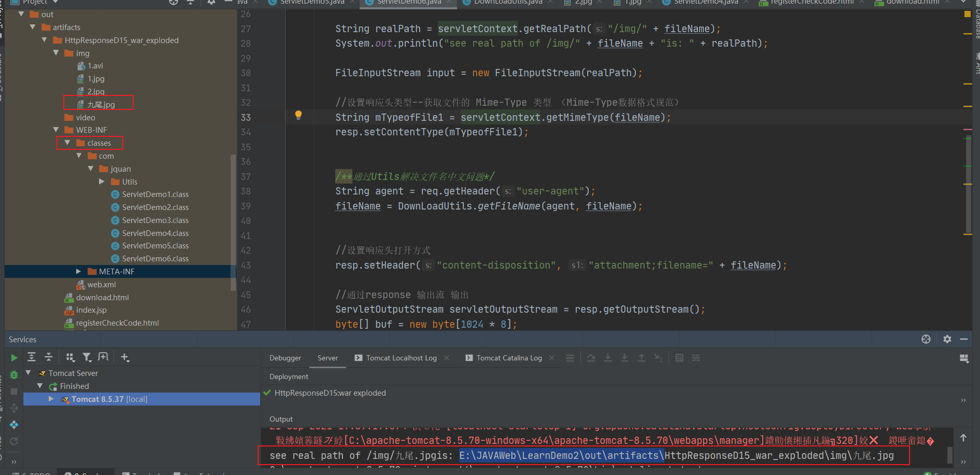Click the Restore Layout icon in debugger panel
This screenshot has width=980, height=475.
(964, 358)
